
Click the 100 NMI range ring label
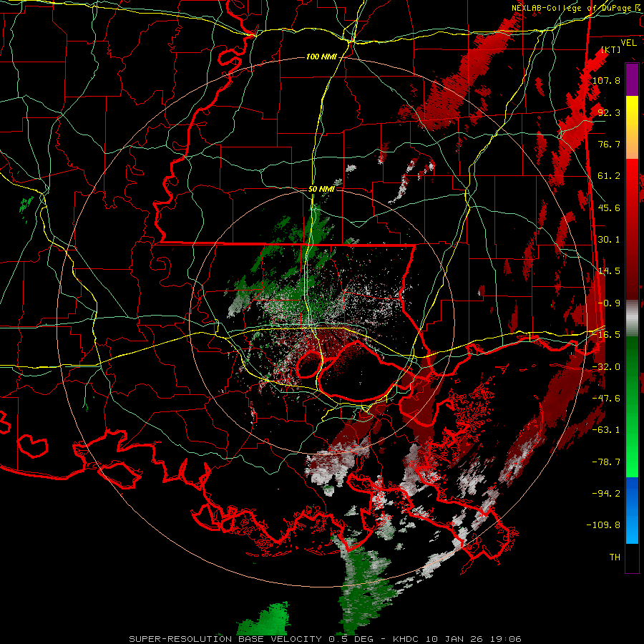321,57
